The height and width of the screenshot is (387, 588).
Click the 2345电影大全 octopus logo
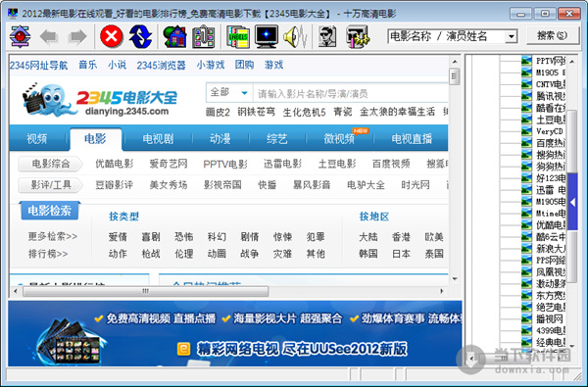click(100, 100)
